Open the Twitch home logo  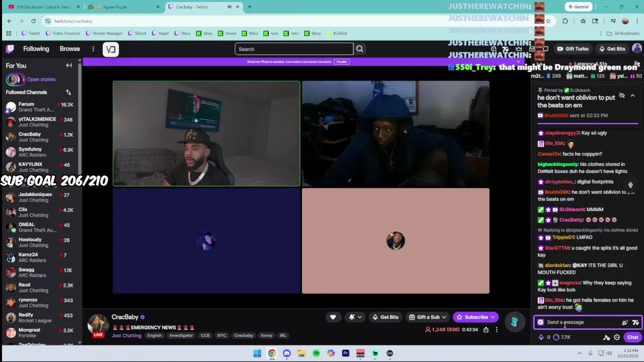pyautogui.click(x=10, y=49)
